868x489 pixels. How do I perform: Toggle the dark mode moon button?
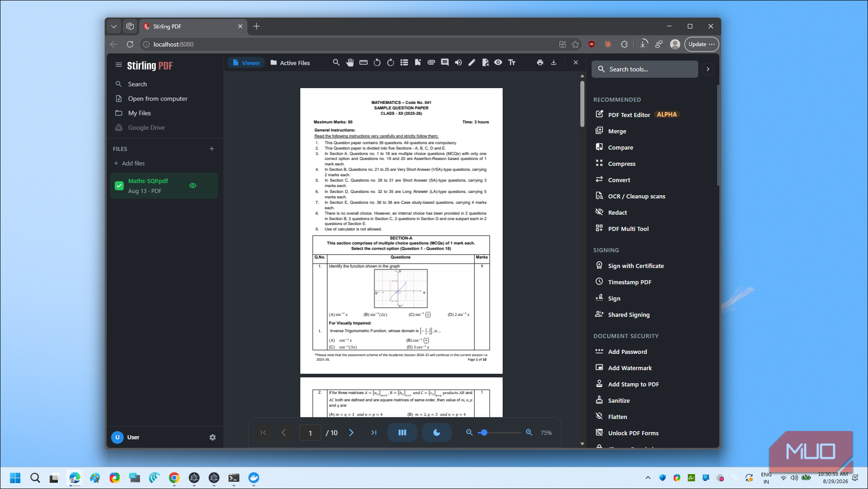click(x=437, y=433)
